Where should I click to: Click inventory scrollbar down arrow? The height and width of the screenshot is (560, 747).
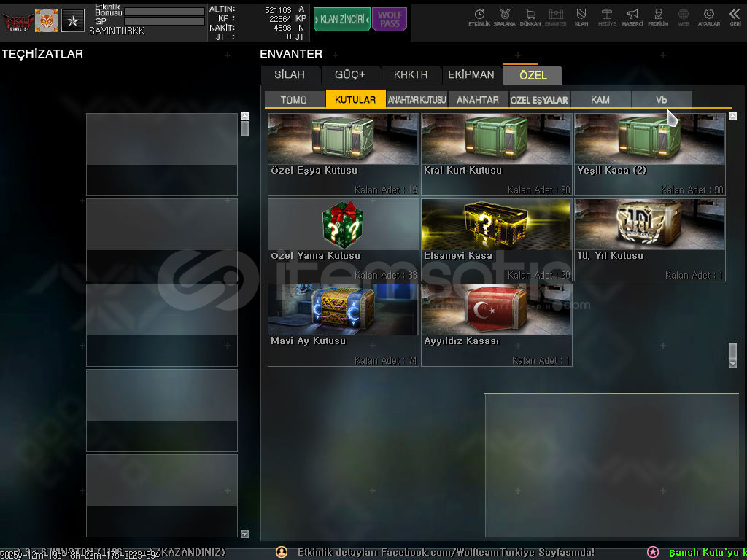click(732, 364)
